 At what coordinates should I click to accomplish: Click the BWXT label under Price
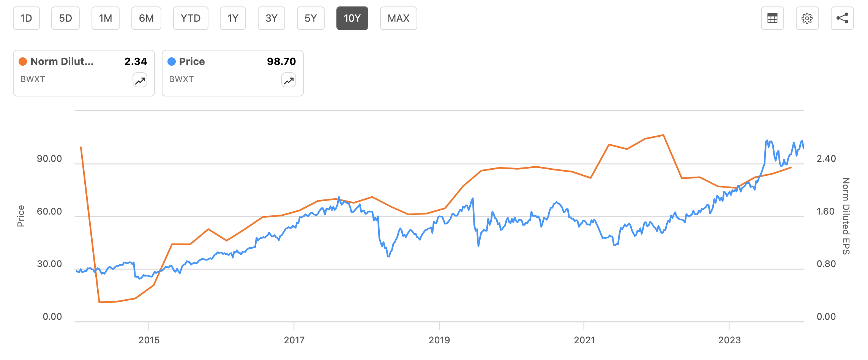tap(181, 79)
